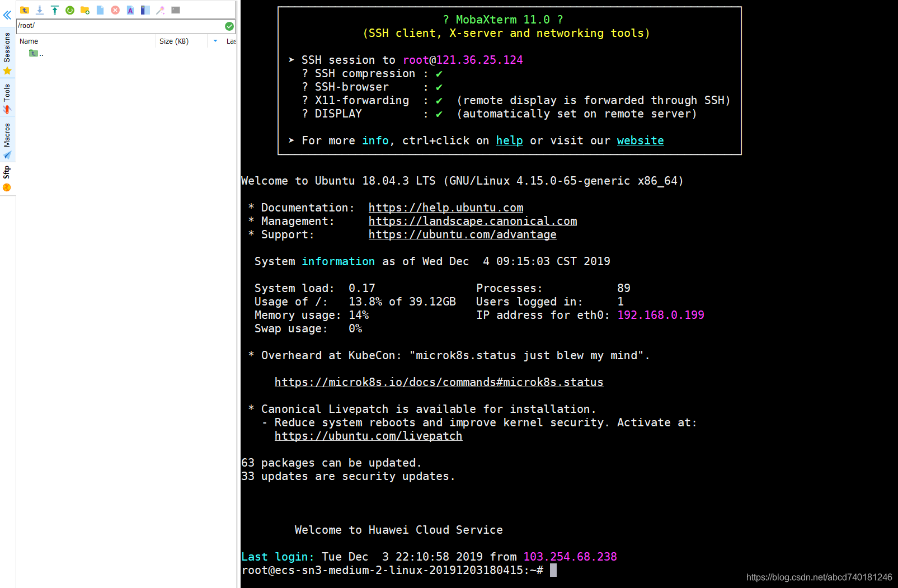Confirm remote path with green check
Screen dimensions: 898x588
click(x=229, y=26)
